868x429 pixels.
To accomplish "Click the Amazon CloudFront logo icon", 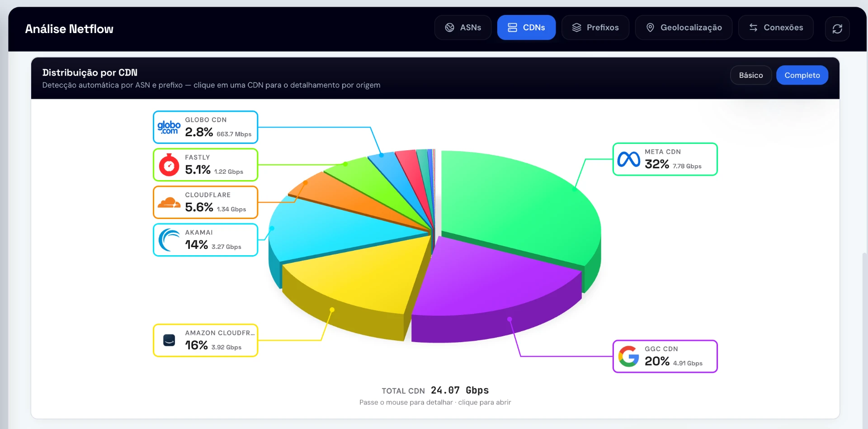I will click(x=169, y=340).
